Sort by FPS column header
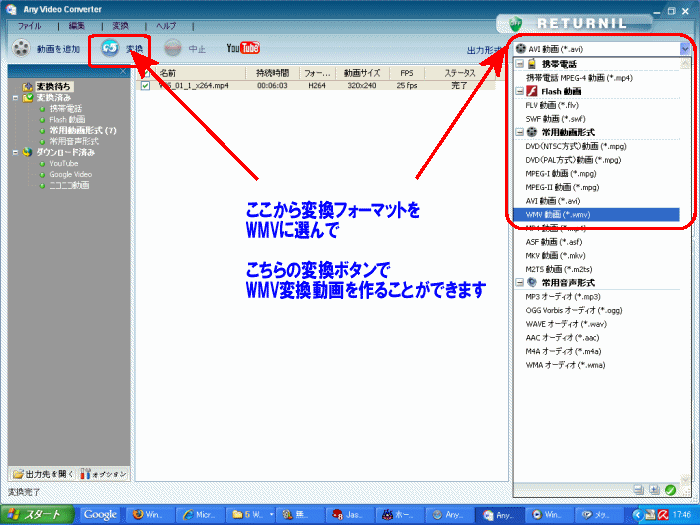The height and width of the screenshot is (525, 700). [407, 73]
